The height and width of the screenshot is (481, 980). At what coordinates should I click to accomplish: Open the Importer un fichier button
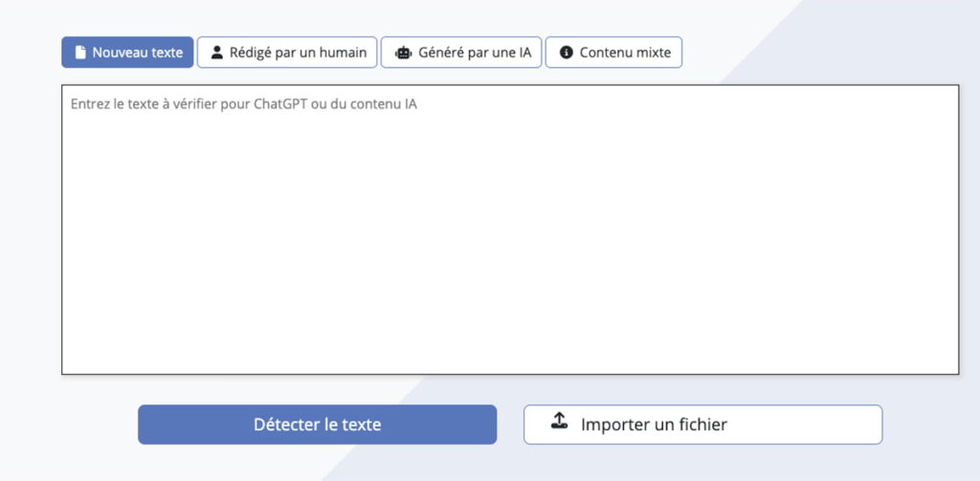pyautogui.click(x=703, y=425)
